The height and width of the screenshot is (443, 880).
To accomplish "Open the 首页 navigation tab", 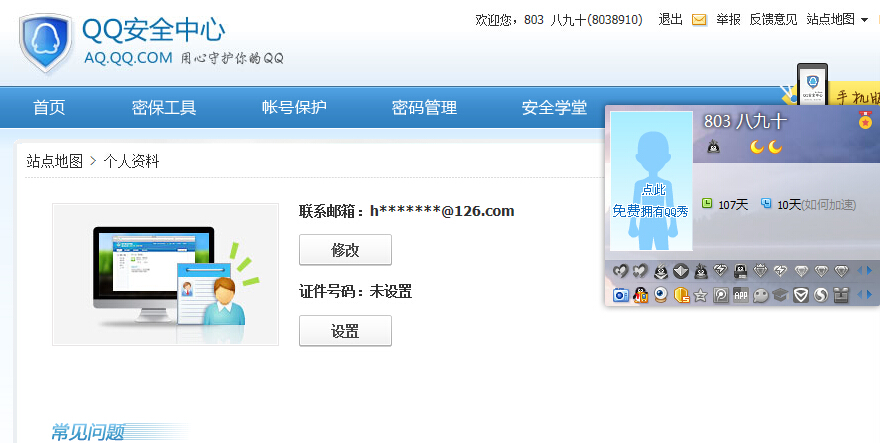I will coord(49,107).
